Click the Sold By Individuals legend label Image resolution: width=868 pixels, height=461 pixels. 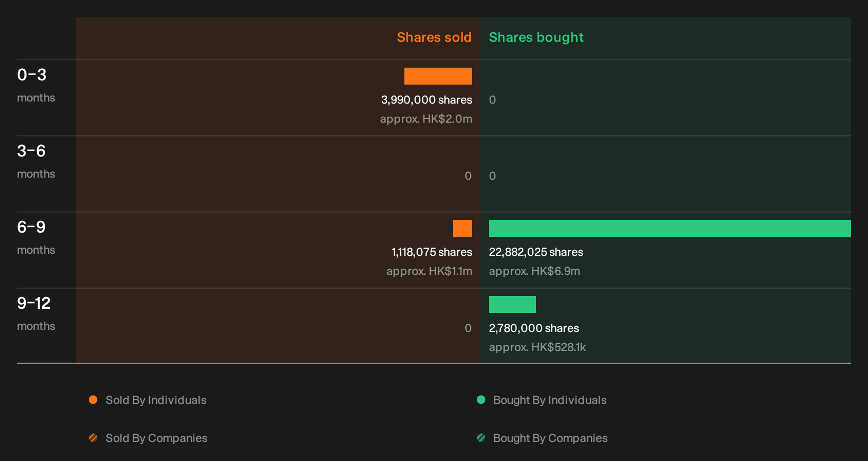point(156,400)
